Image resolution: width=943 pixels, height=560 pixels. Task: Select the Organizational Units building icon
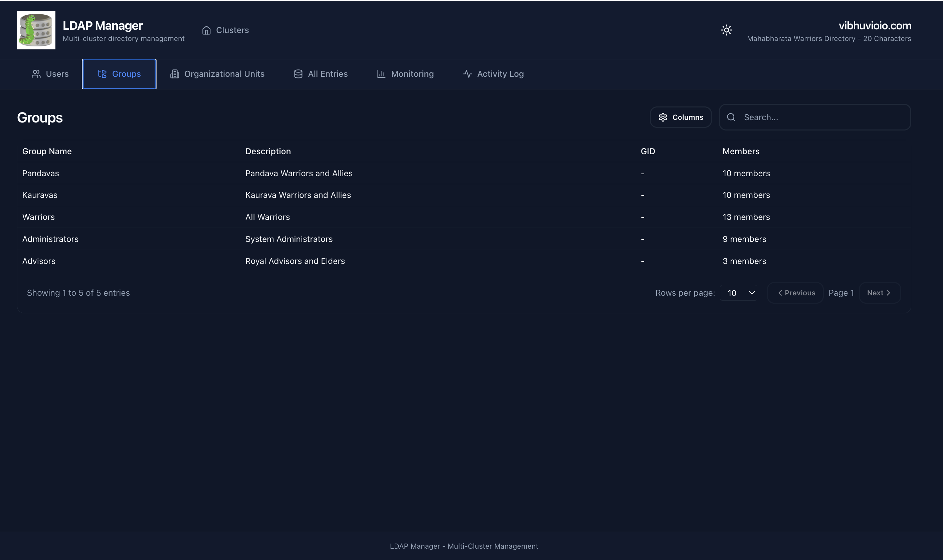(x=174, y=74)
